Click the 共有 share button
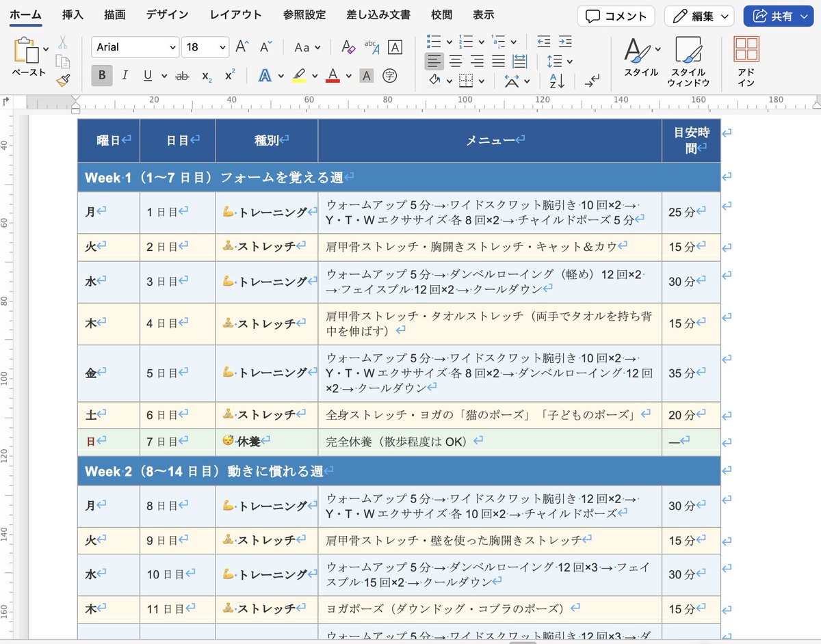This screenshot has height=644, width=821. pyautogui.click(x=779, y=16)
